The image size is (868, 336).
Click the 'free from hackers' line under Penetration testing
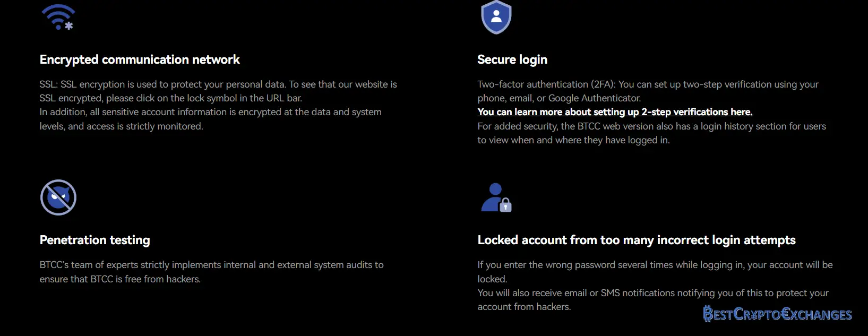[120, 279]
